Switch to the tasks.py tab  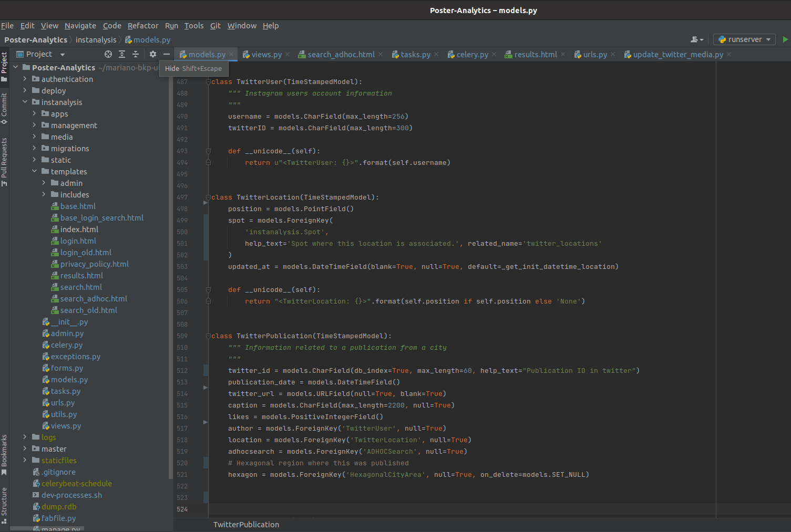coord(415,54)
